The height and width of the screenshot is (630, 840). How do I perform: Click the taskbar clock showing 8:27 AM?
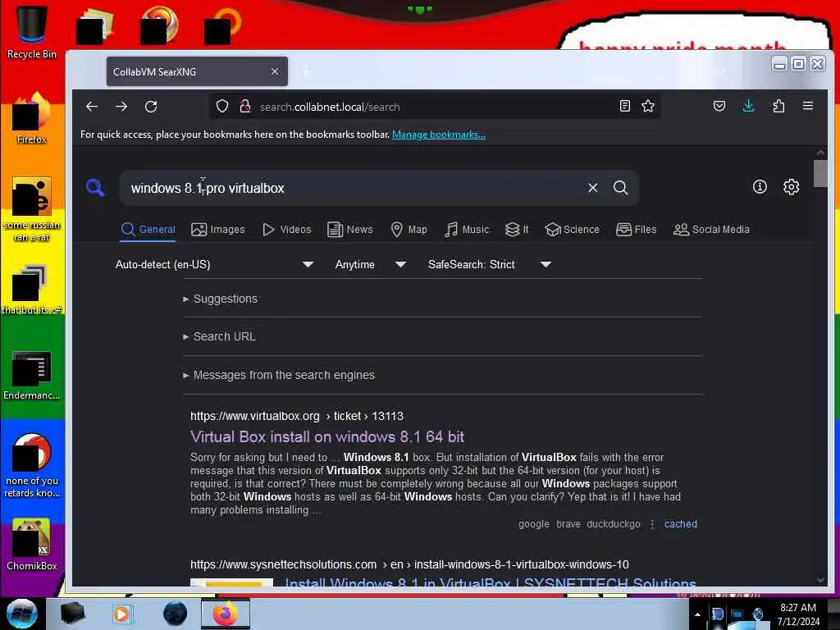click(798, 614)
